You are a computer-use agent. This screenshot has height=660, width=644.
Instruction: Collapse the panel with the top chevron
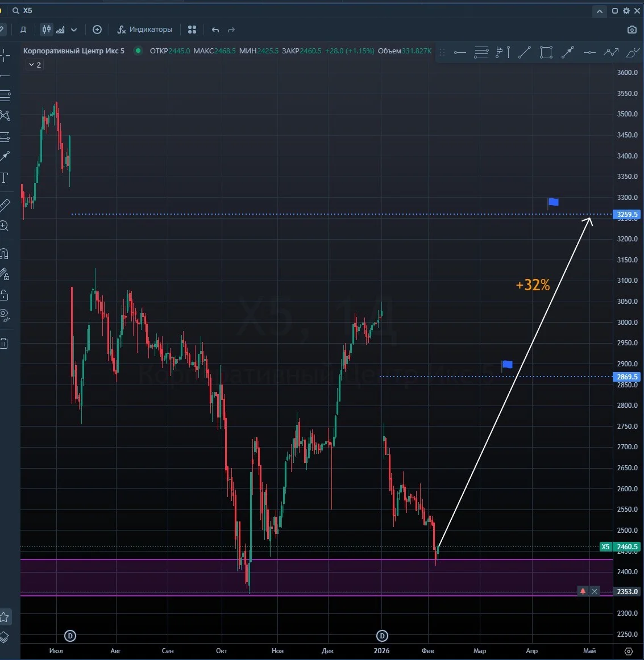point(599,11)
